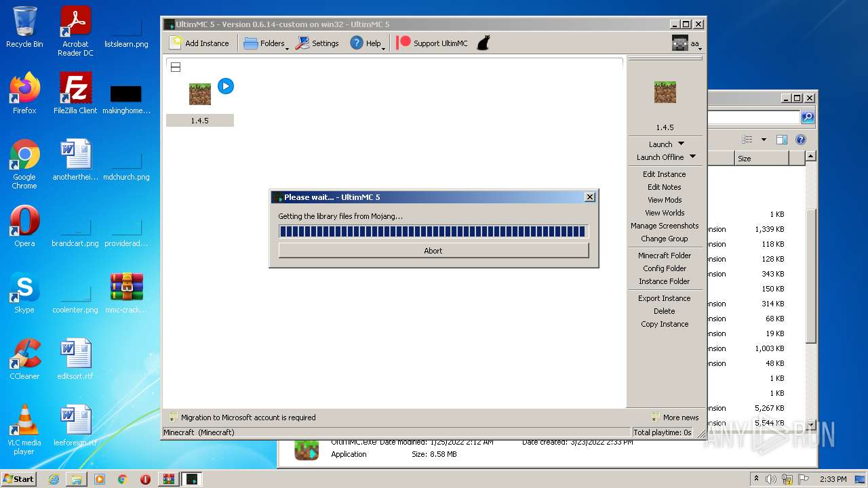This screenshot has width=868, height=488.
Task: Abort the library download
Action: point(433,251)
